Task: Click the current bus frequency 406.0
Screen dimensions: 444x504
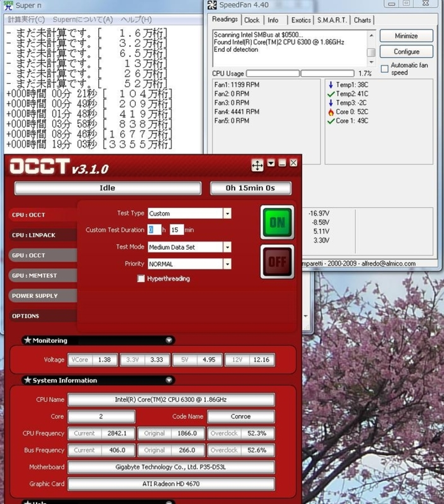Action: click(x=117, y=450)
